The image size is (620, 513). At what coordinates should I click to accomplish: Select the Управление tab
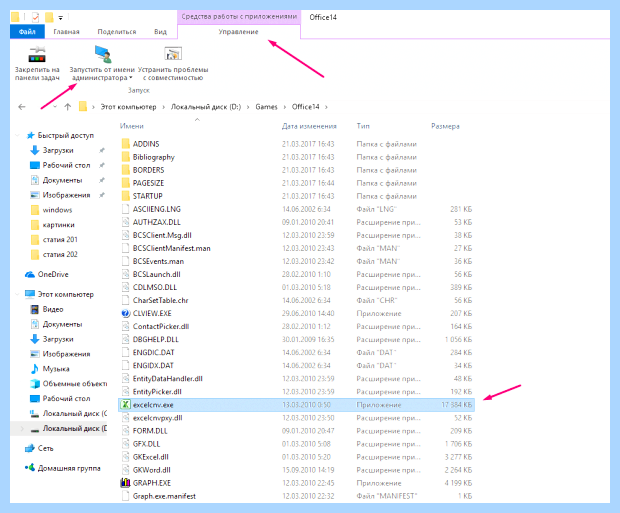[238, 32]
